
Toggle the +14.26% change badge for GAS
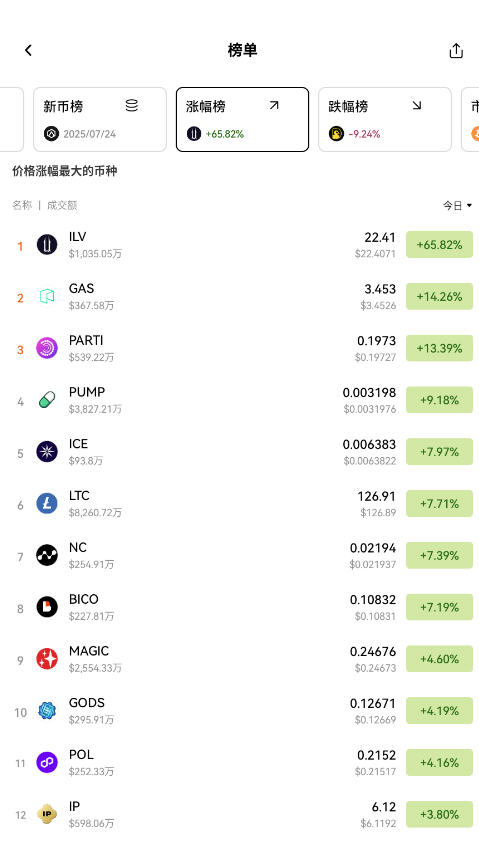click(439, 296)
